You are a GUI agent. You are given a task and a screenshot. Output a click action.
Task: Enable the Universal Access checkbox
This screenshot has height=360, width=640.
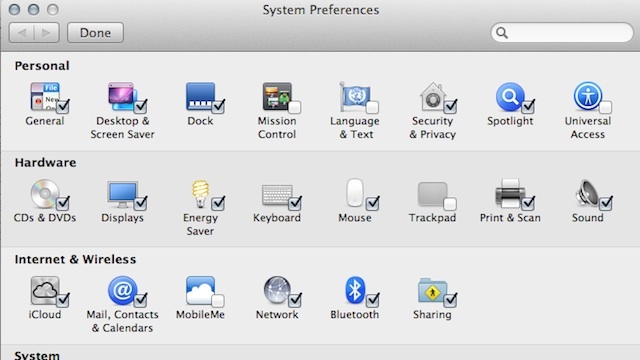click(605, 107)
